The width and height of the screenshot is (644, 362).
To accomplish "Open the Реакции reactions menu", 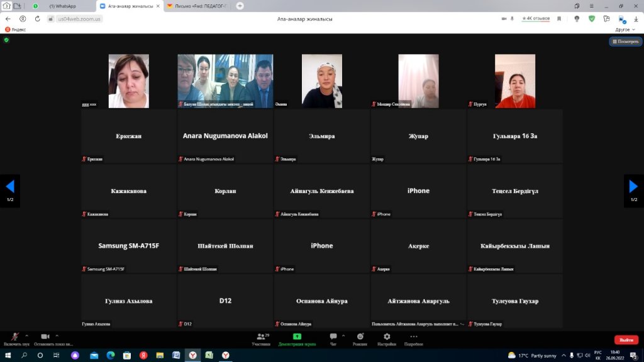I will tap(360, 337).
